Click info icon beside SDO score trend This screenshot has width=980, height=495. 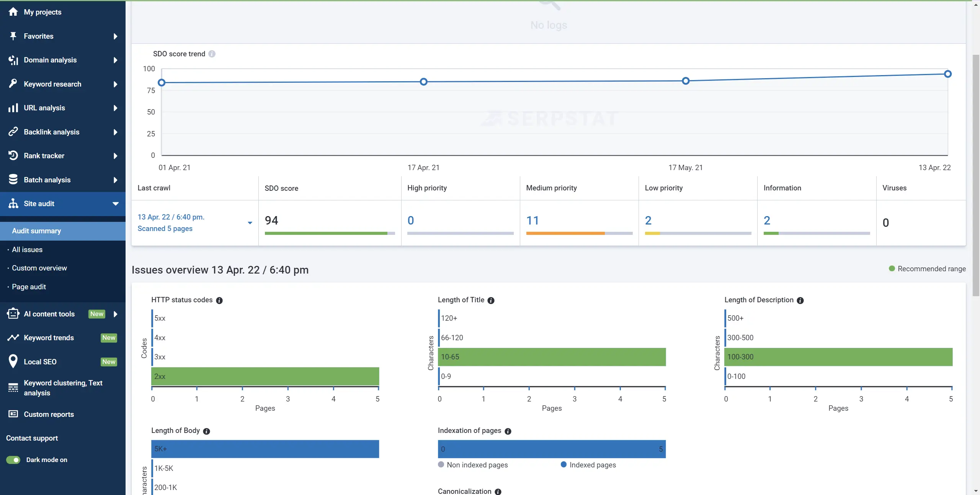tap(212, 54)
